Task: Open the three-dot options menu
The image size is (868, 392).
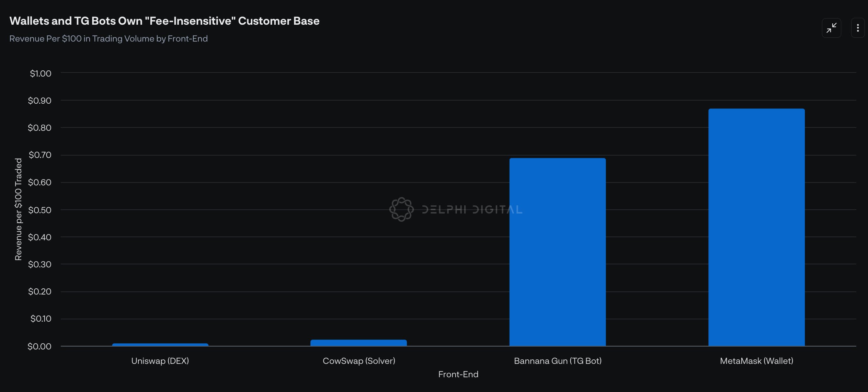Action: point(857,28)
